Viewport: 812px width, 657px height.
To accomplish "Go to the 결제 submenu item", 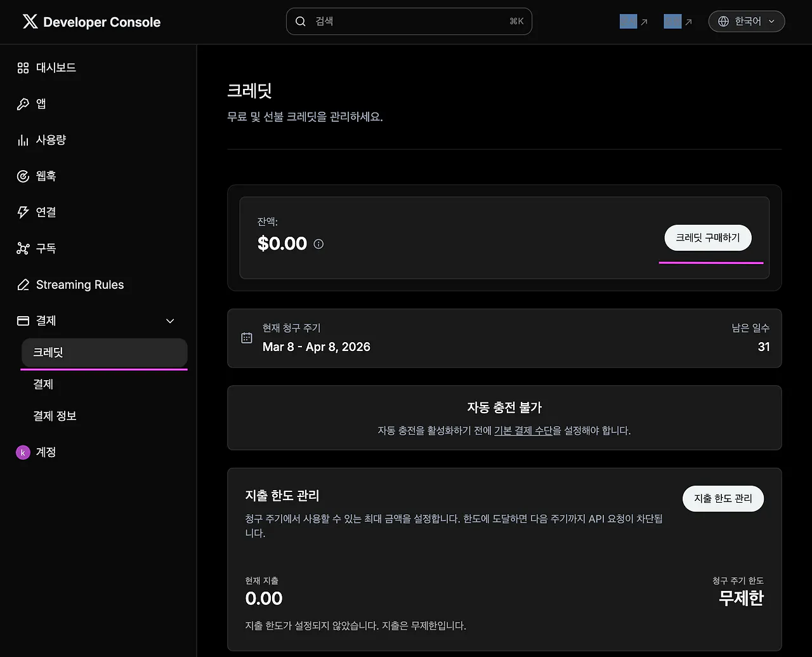I will click(x=43, y=384).
